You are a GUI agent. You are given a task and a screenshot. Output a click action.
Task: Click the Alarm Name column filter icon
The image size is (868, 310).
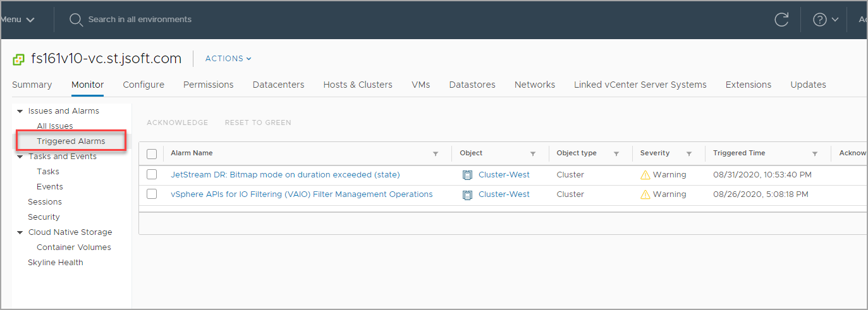point(436,153)
